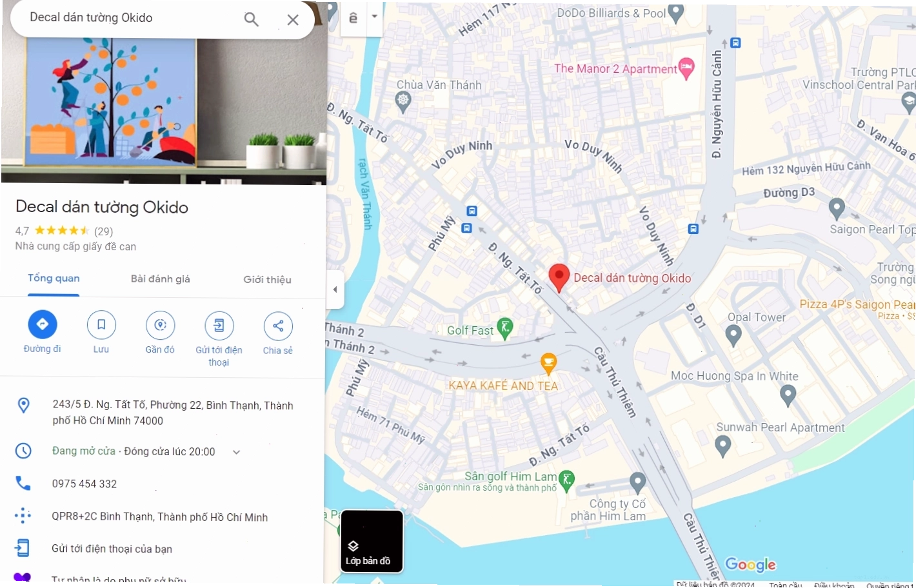The width and height of the screenshot is (916, 588).
Task: Click the search magnifier icon
Action: pos(251,19)
